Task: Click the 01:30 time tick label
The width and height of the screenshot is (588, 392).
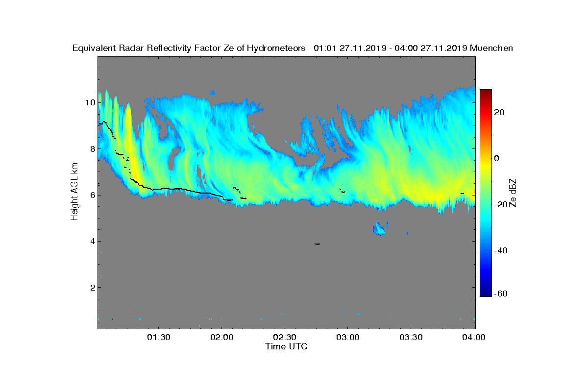Action: (x=158, y=337)
